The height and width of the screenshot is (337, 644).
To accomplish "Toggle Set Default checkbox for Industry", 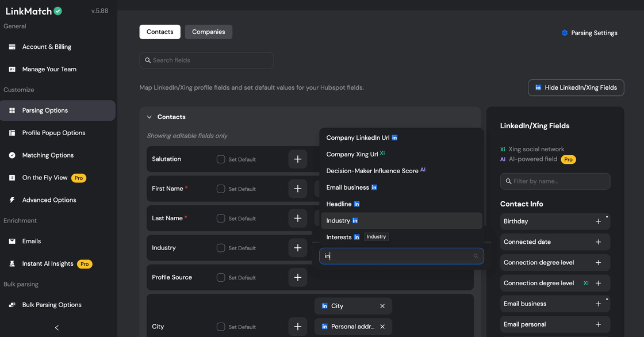I will (x=221, y=248).
